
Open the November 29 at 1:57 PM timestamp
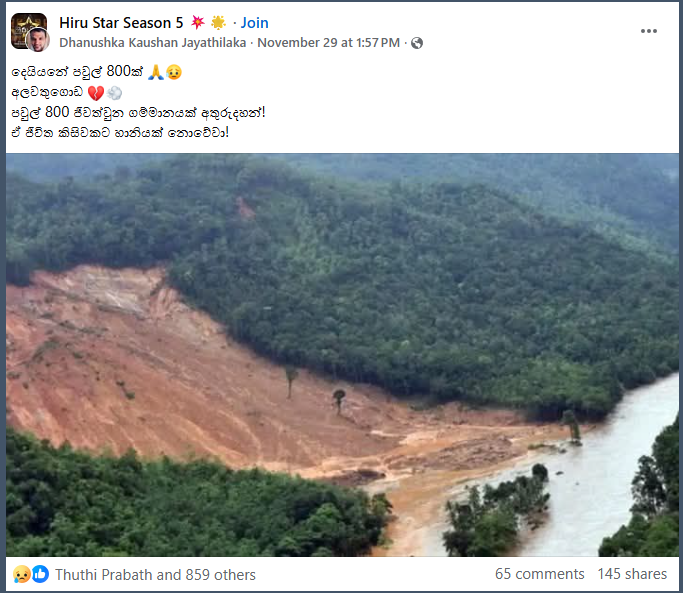tap(329, 43)
